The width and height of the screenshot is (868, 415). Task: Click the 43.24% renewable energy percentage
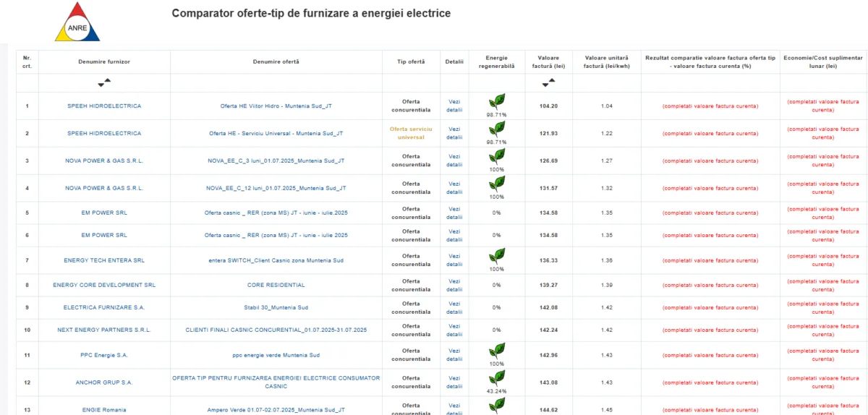tap(497, 391)
